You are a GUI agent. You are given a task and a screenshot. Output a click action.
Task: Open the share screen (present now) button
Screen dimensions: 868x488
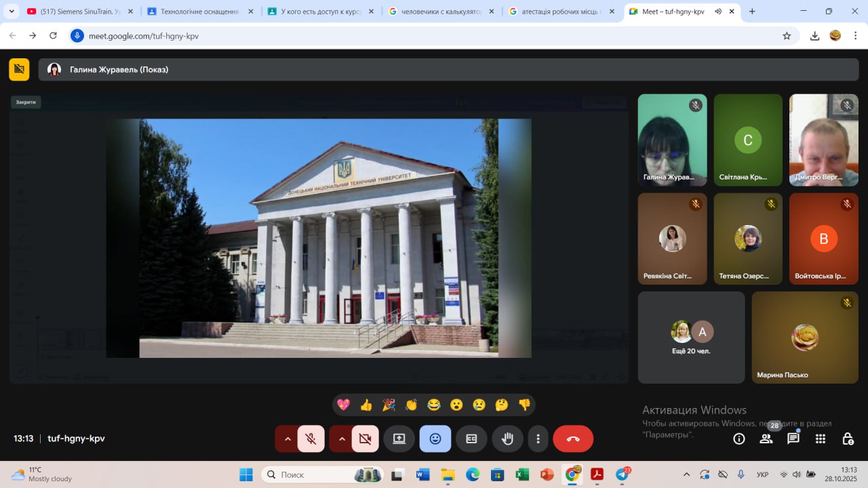tap(399, 439)
